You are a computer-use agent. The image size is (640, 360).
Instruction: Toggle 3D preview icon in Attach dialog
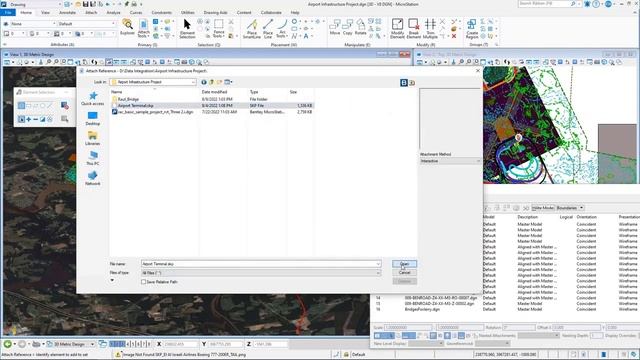[412, 83]
